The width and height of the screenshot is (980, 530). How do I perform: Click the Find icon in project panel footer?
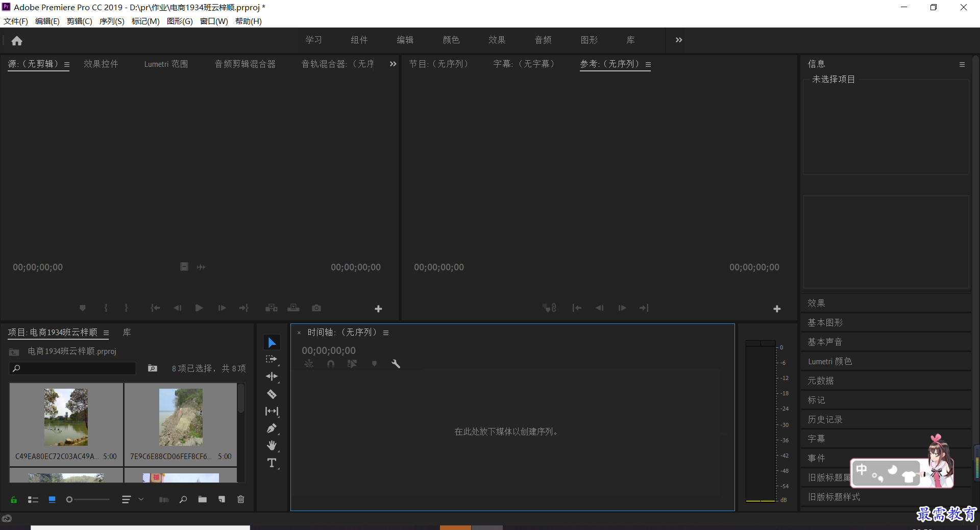[183, 500]
